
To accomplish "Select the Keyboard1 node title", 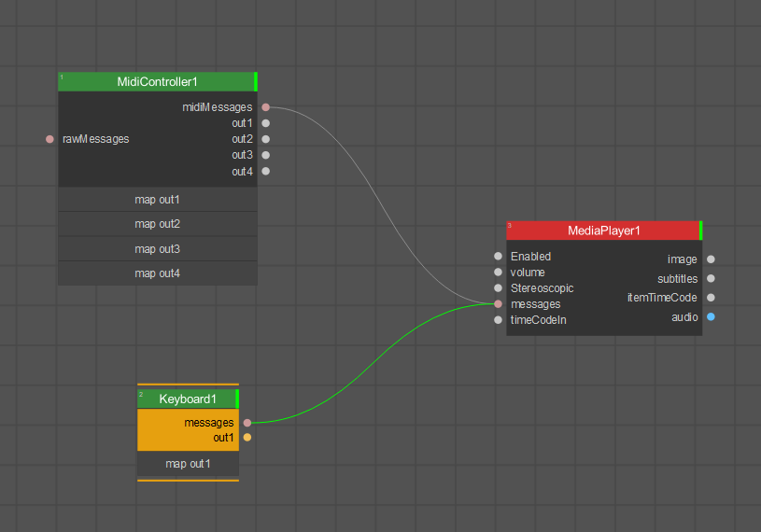I will [x=188, y=399].
